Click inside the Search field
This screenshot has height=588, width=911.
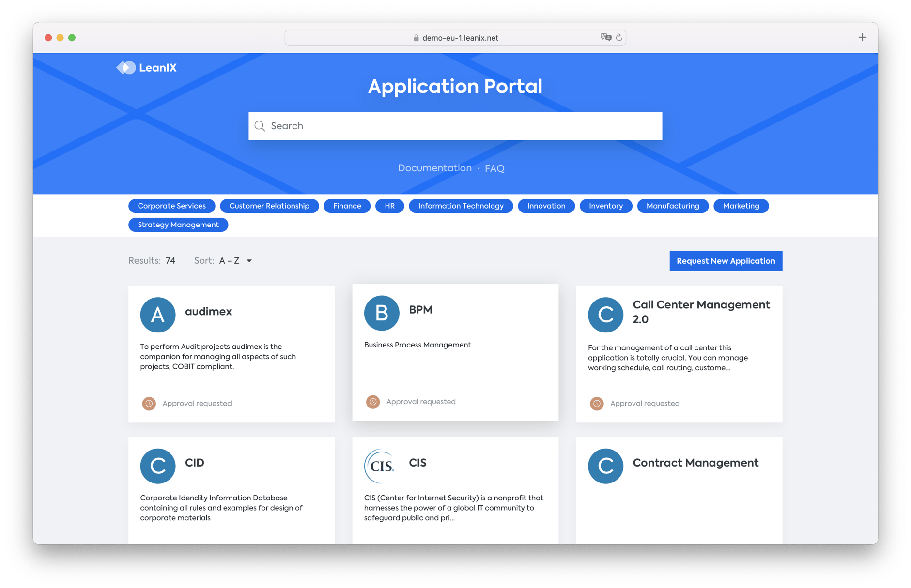[x=455, y=126]
